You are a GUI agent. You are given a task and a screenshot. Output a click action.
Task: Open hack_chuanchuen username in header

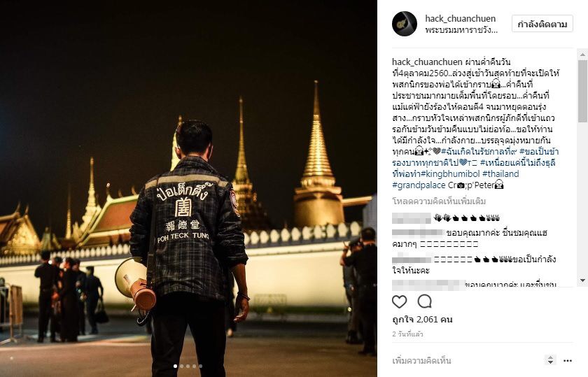tap(461, 18)
